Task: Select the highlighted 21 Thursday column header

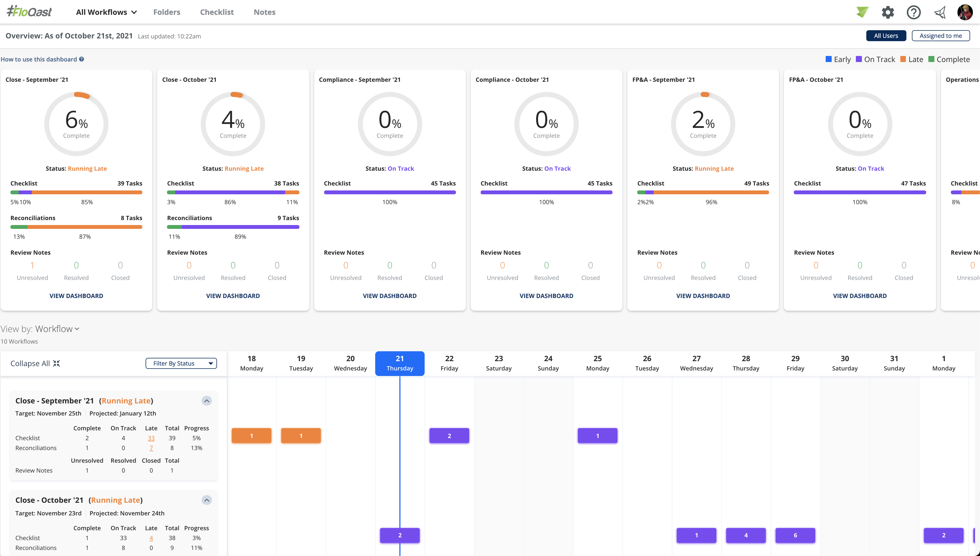Action: (x=400, y=363)
